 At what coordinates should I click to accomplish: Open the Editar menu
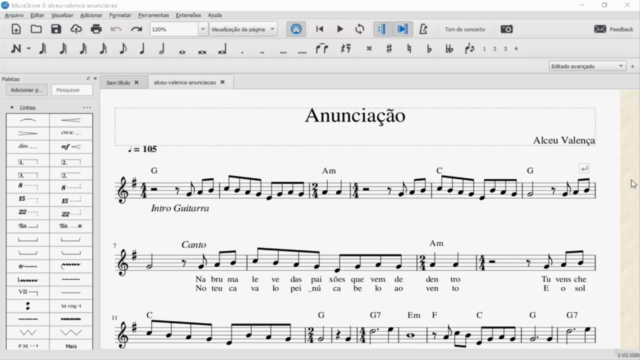[37, 15]
